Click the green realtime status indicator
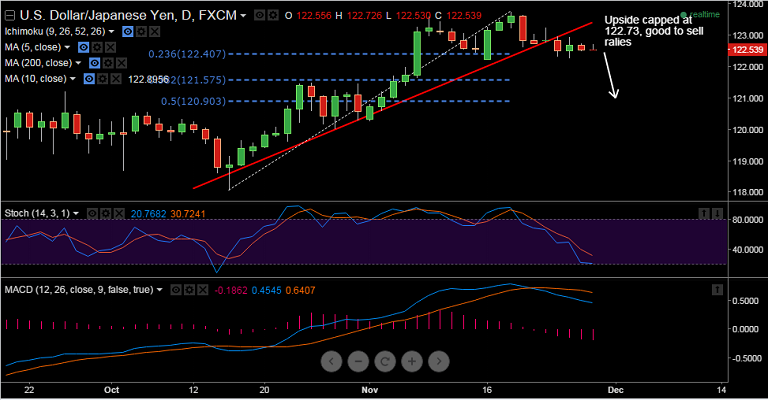The image size is (768, 400). click(700, 15)
